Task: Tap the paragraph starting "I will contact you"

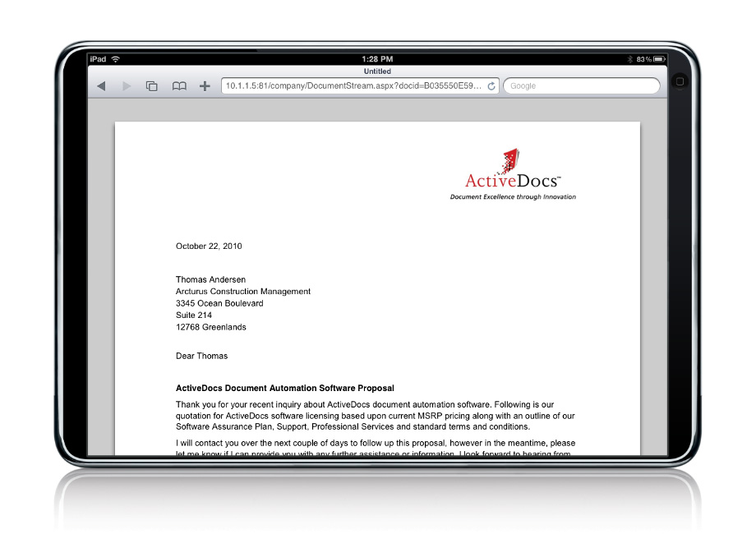Action: (376, 449)
